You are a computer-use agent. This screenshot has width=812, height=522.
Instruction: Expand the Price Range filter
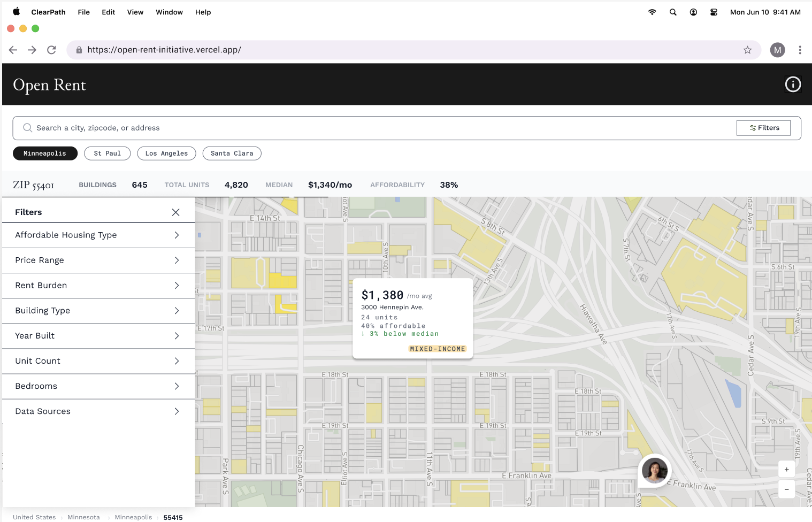[98, 260]
